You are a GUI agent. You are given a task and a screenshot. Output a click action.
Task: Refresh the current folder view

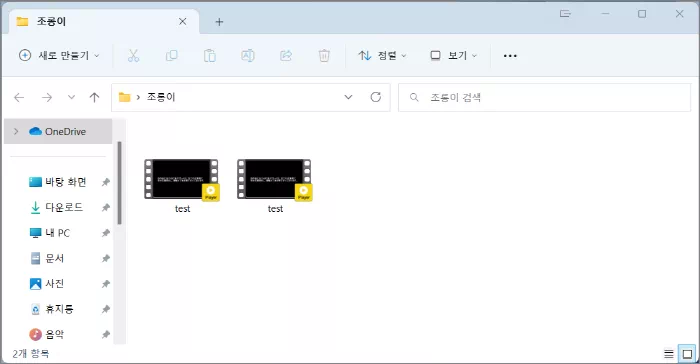(x=376, y=97)
